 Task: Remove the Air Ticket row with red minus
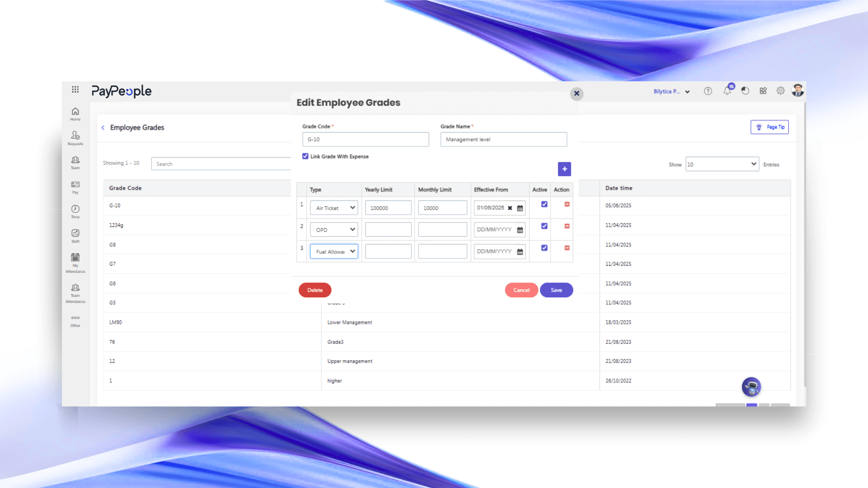(x=567, y=204)
